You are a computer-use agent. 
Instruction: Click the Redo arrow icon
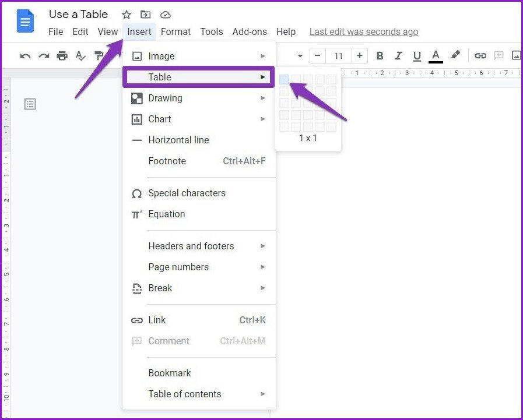tap(44, 56)
